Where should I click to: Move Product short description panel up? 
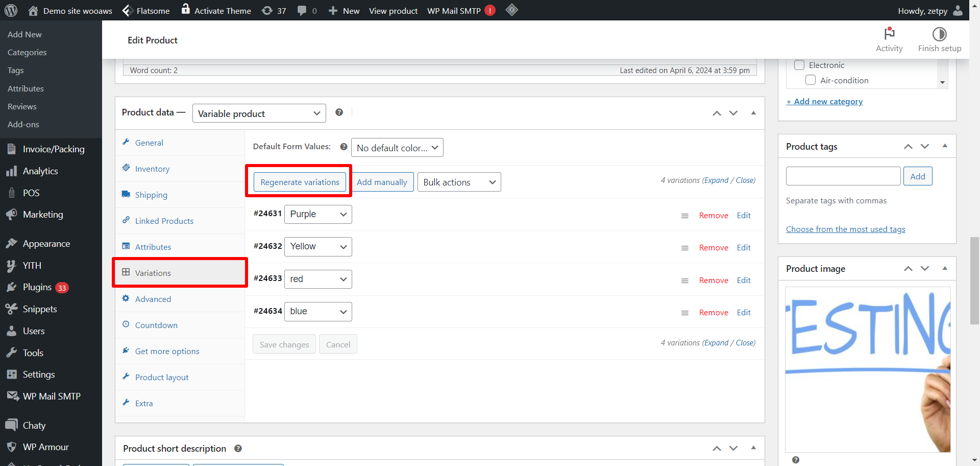717,449
